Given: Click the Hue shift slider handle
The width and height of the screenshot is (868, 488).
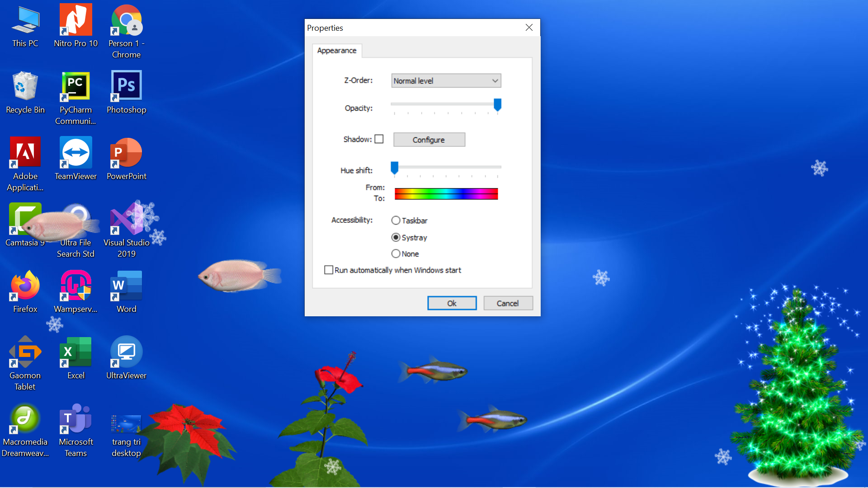Looking at the screenshot, I should click(395, 168).
